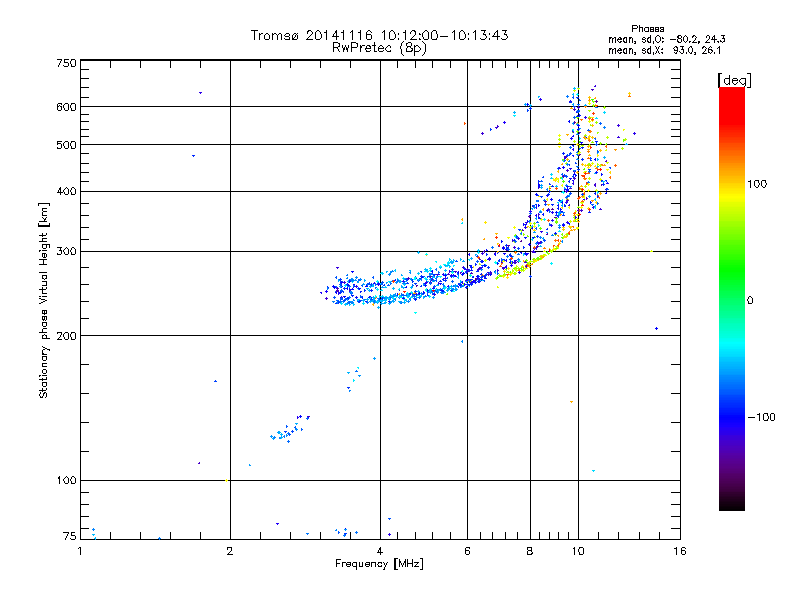Click the "Frequency [MHz]" axis label
Screen dimensions: 800x600
tap(379, 564)
